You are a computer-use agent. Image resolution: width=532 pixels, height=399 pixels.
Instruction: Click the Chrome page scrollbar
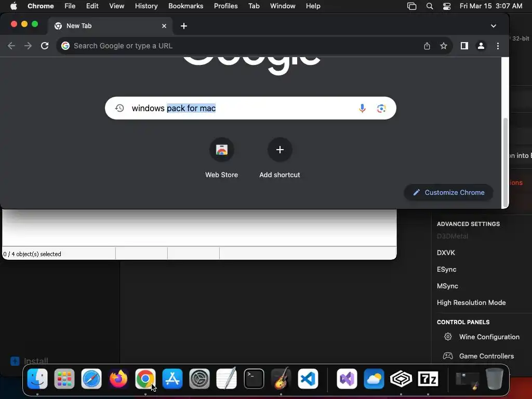(x=505, y=162)
